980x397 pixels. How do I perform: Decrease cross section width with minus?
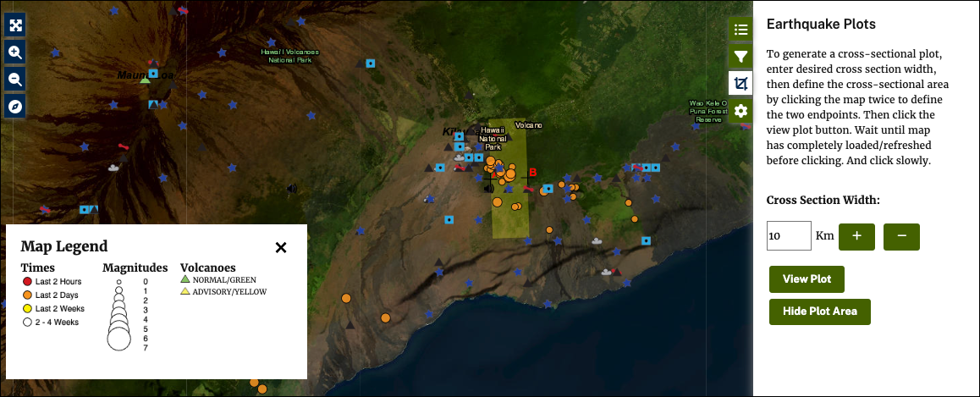(901, 236)
